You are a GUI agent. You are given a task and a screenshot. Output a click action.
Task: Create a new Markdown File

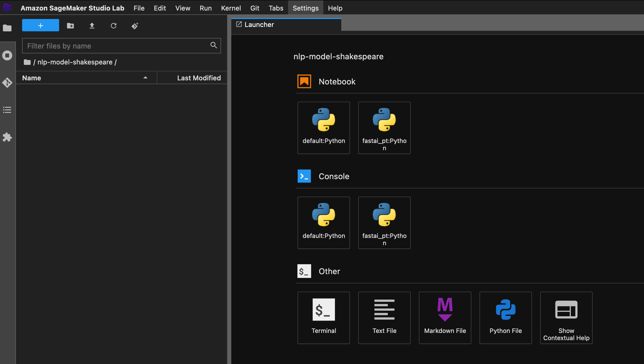click(445, 318)
